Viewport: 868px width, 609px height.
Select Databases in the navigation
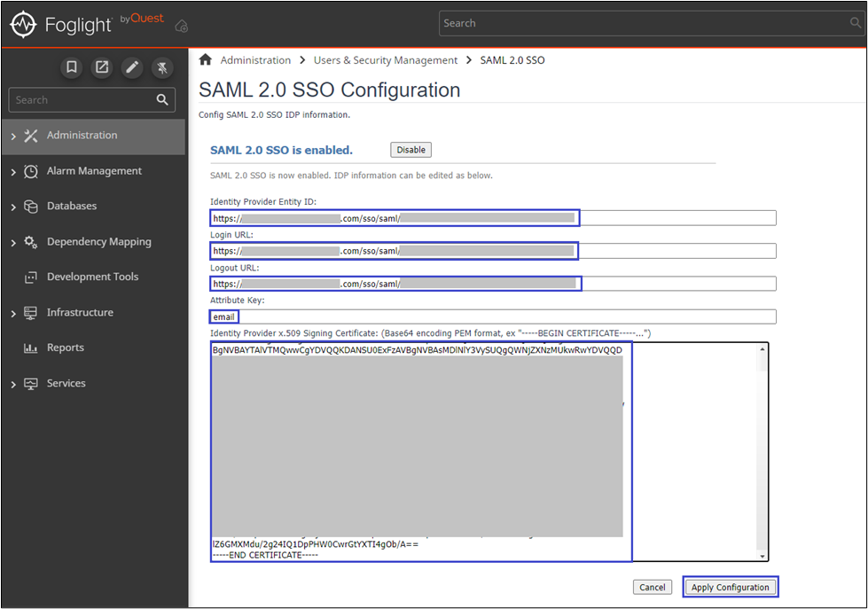tap(71, 206)
